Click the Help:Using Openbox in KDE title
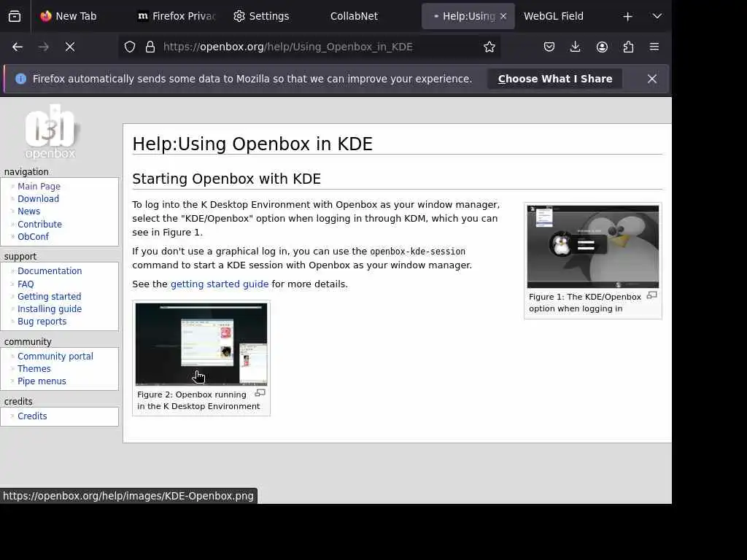Screen dimensions: 747x560 click(x=252, y=144)
